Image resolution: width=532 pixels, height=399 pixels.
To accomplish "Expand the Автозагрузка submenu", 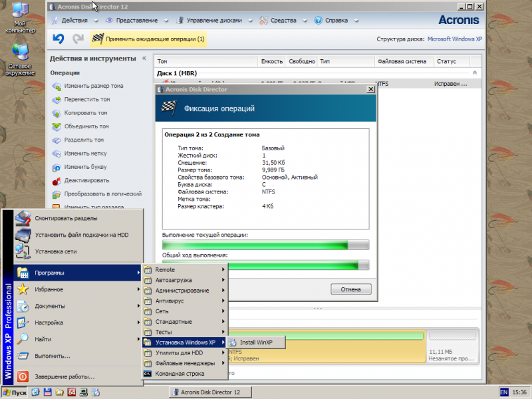I will (185, 280).
